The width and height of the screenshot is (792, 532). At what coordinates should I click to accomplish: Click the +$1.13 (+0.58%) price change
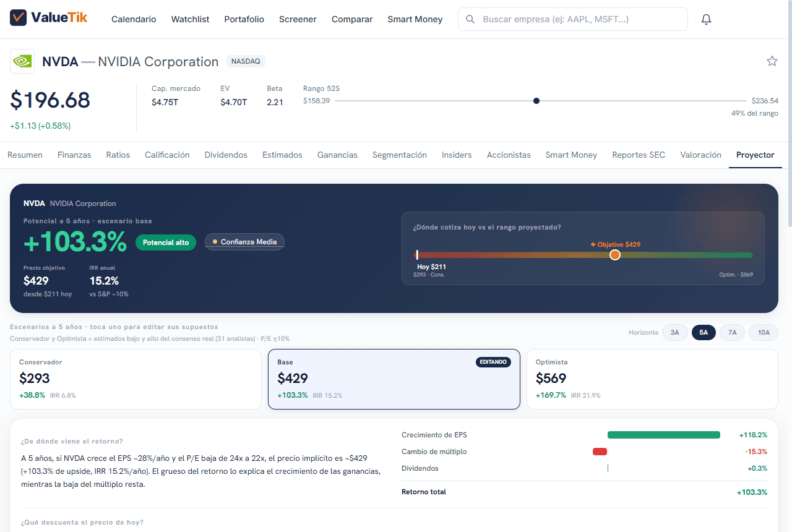pos(40,126)
